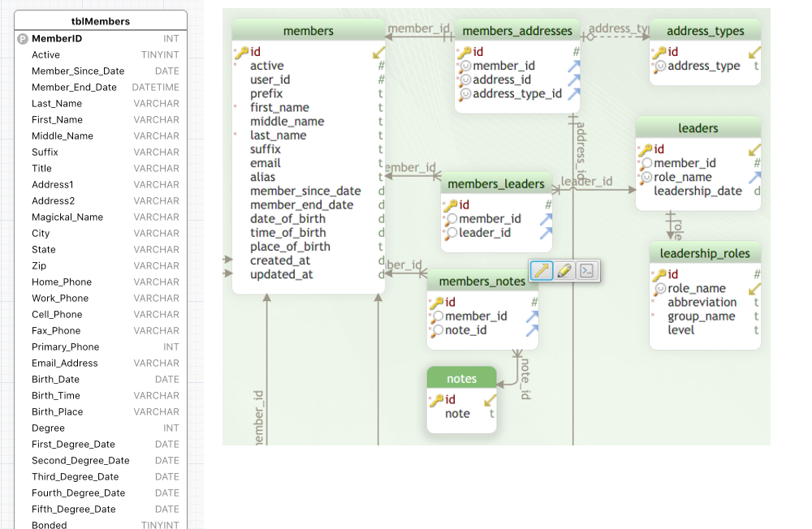Select the place_of_birth column in members table
Viewport: 812px width, 529px height.
pos(309,247)
